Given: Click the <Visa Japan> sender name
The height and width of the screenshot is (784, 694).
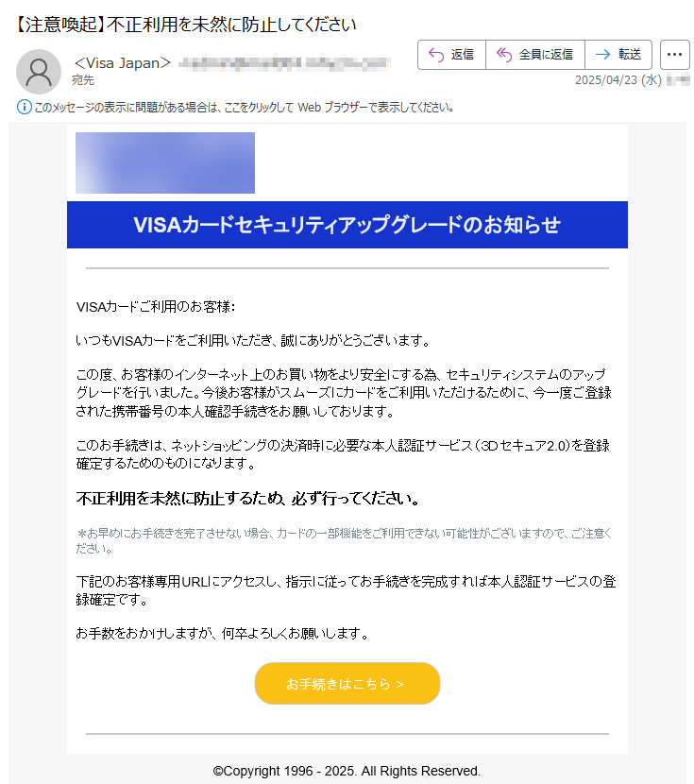Looking at the screenshot, I should point(123,63).
